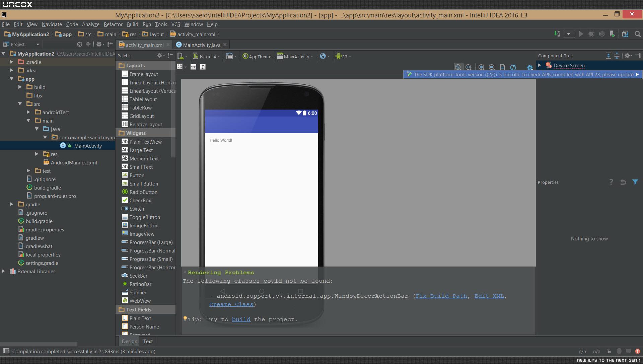Click the build link in the tip
Screen dimensions: 643x364
(x=241, y=319)
